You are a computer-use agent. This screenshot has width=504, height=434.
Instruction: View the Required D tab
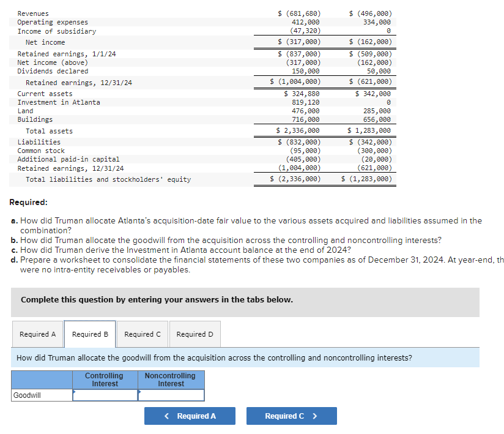click(x=195, y=334)
